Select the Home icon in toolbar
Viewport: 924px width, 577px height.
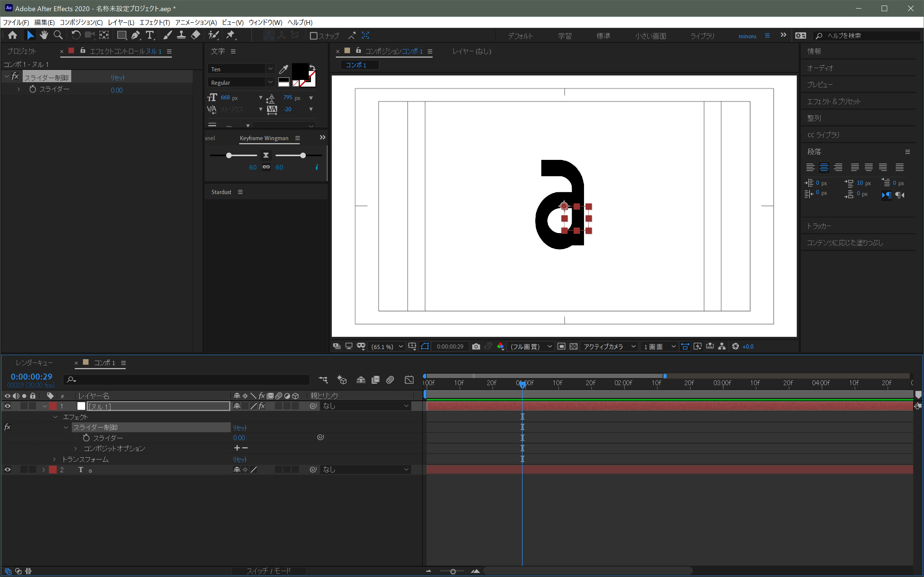[12, 35]
